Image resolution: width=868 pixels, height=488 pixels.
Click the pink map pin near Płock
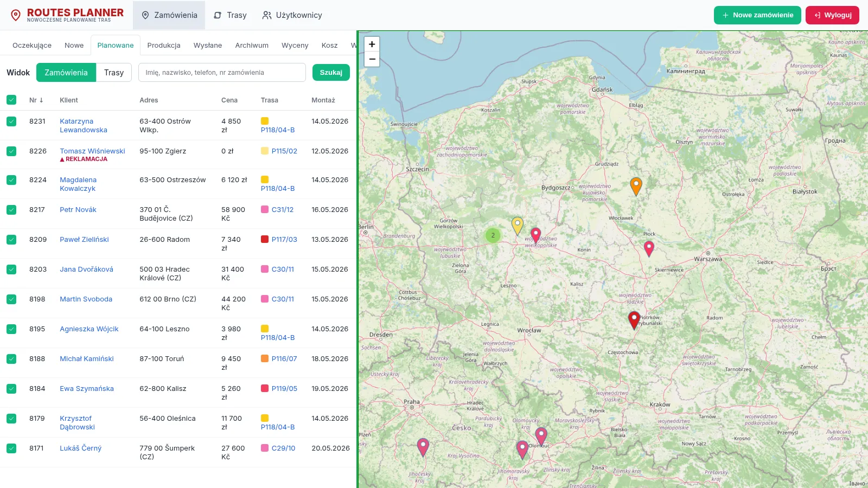coord(649,248)
